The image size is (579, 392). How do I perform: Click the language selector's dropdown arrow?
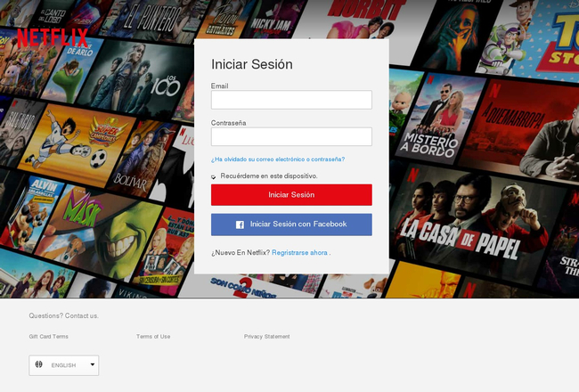tap(93, 364)
